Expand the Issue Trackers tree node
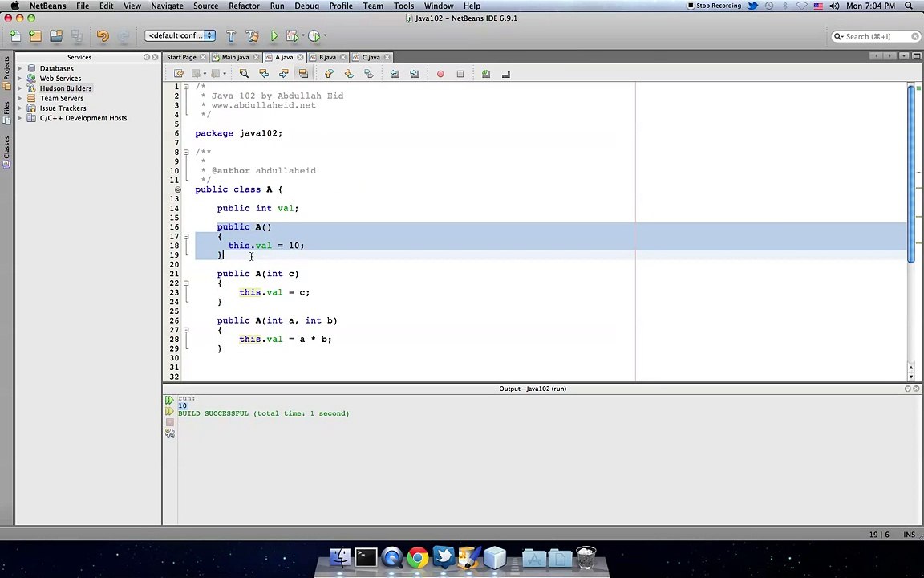Image resolution: width=924 pixels, height=578 pixels. coord(19,108)
